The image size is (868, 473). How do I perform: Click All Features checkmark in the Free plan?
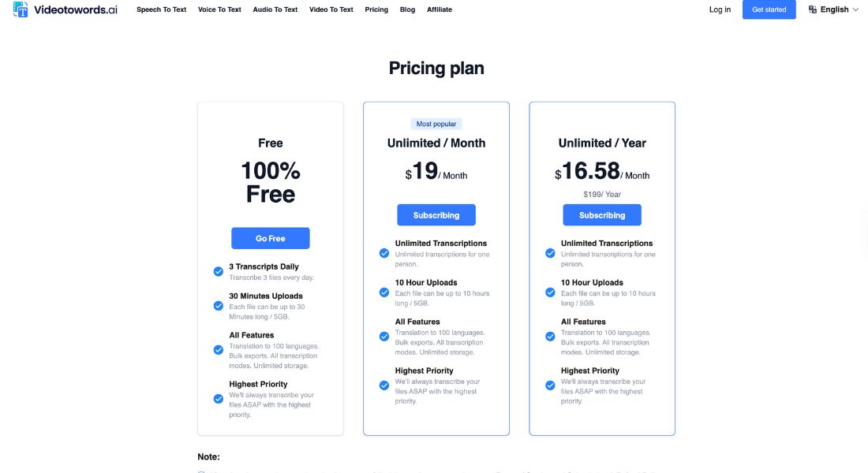[218, 350]
